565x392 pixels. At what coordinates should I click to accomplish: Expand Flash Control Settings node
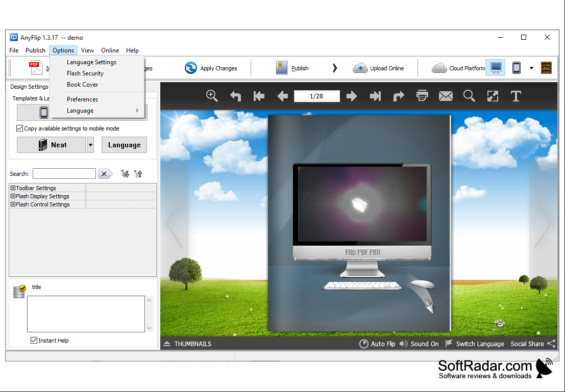13,204
